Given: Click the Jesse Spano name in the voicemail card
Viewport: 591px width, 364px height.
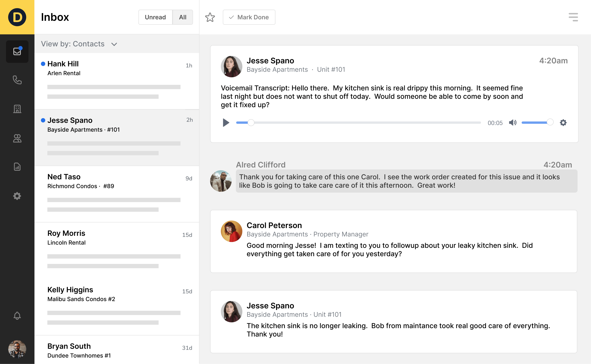Looking at the screenshot, I should click(270, 61).
